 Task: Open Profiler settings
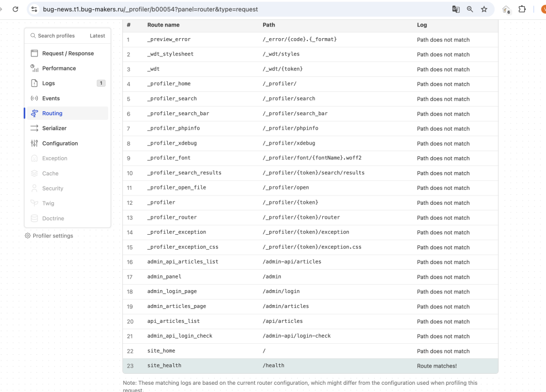coord(49,236)
